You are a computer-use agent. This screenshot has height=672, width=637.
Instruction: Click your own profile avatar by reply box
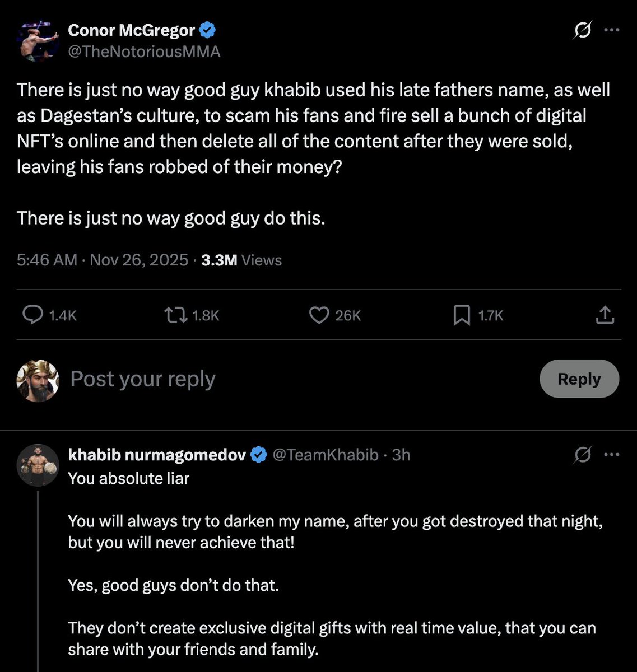(38, 380)
